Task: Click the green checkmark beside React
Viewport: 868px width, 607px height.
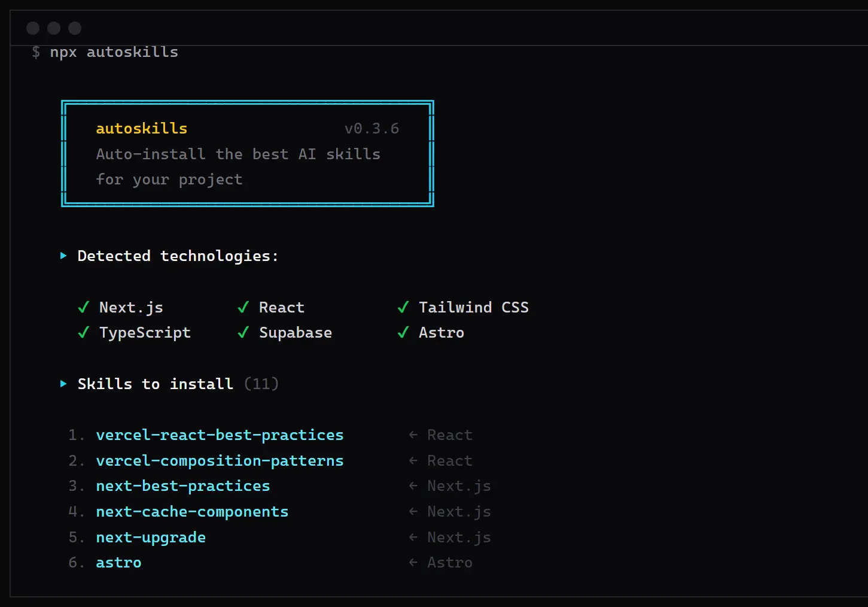Action: [x=243, y=308]
